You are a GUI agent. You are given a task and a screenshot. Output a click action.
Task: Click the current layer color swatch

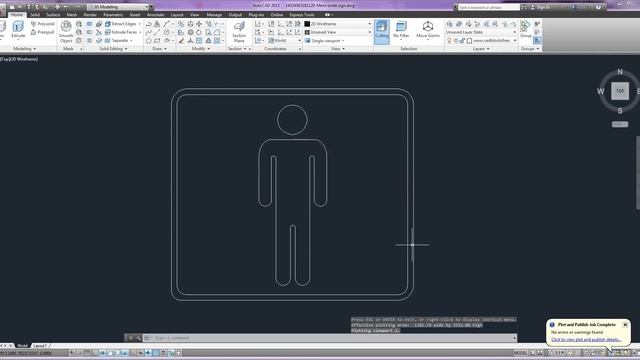coord(469,40)
